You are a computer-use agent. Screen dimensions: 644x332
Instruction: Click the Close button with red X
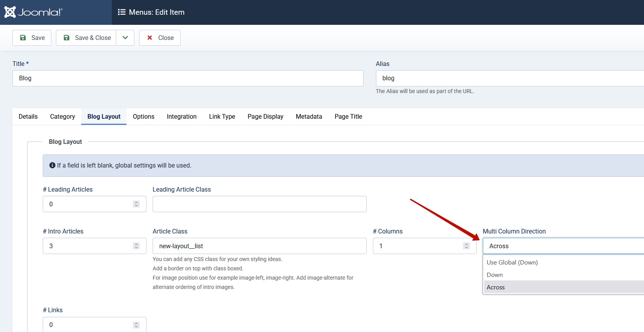pyautogui.click(x=160, y=38)
